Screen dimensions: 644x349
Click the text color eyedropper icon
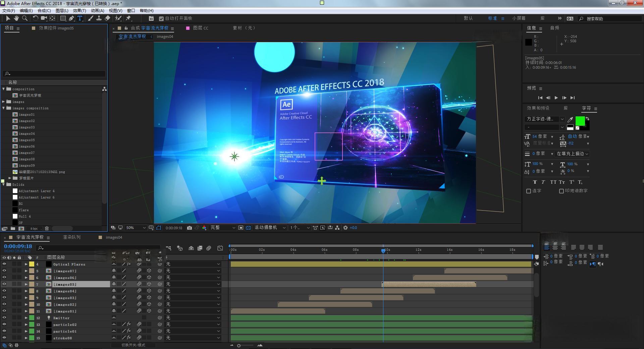coord(570,119)
